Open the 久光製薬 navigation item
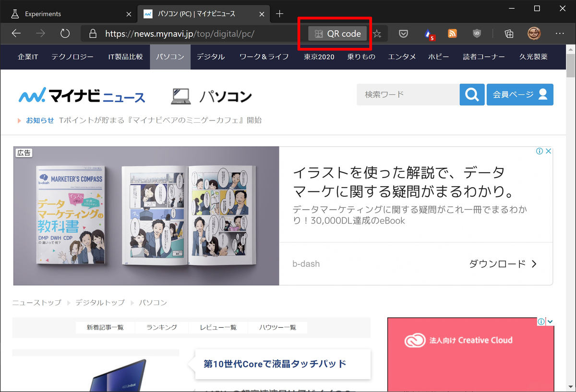The height and width of the screenshot is (392, 576). click(533, 57)
